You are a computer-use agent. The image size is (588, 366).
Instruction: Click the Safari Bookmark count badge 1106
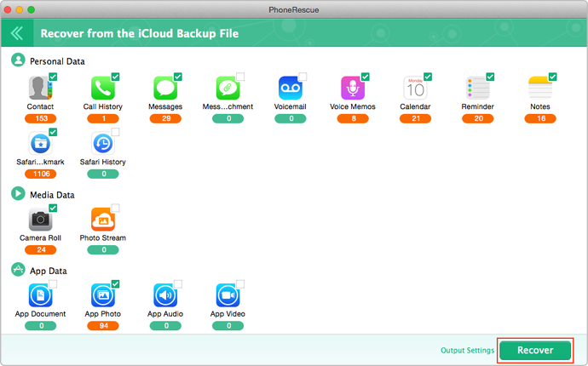(41, 174)
